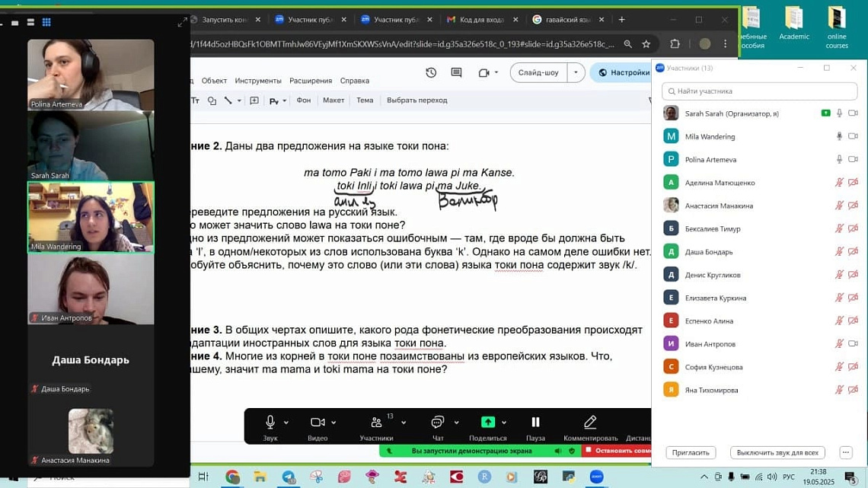The image size is (868, 488).
Task: Select the line drawing tool in Slides
Action: pos(227,100)
